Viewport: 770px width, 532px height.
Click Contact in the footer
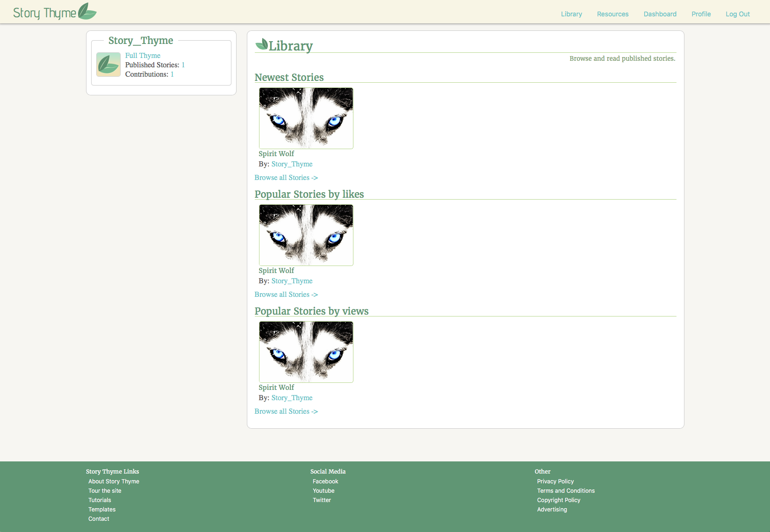99,519
